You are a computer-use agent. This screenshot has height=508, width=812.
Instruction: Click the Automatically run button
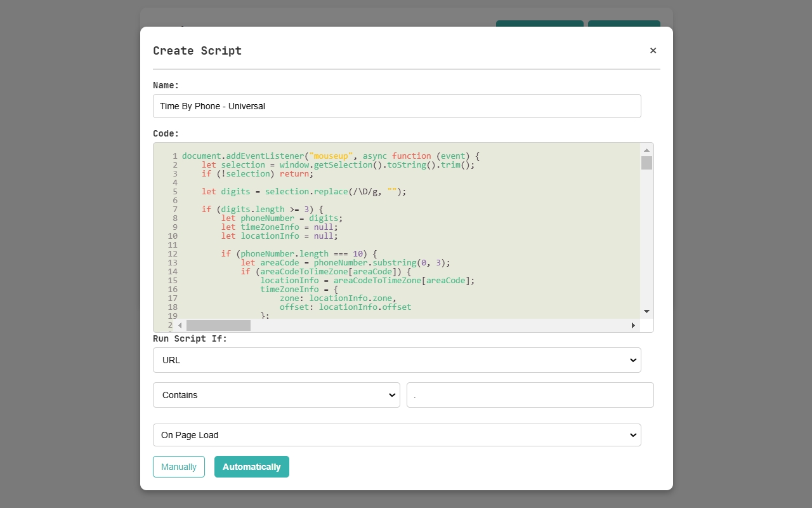coord(251,466)
